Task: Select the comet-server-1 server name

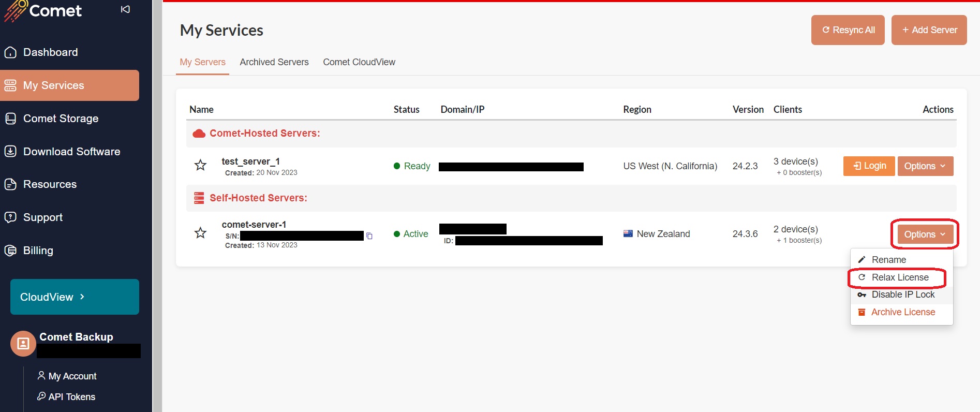Action: 254,225
